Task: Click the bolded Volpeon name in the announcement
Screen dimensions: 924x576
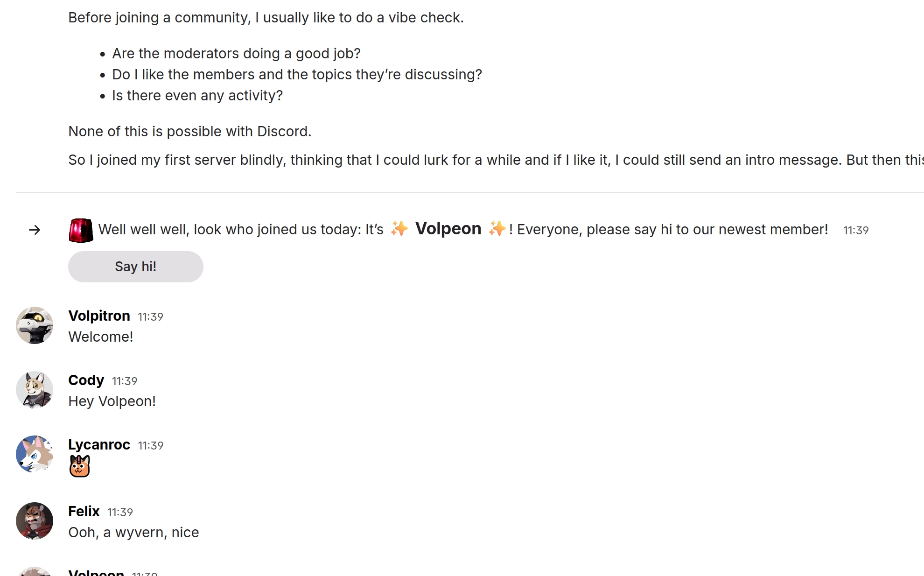Action: [448, 228]
